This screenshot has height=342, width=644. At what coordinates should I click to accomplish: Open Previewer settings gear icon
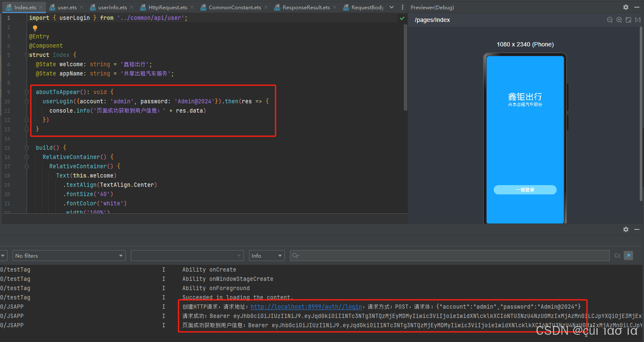(x=626, y=7)
